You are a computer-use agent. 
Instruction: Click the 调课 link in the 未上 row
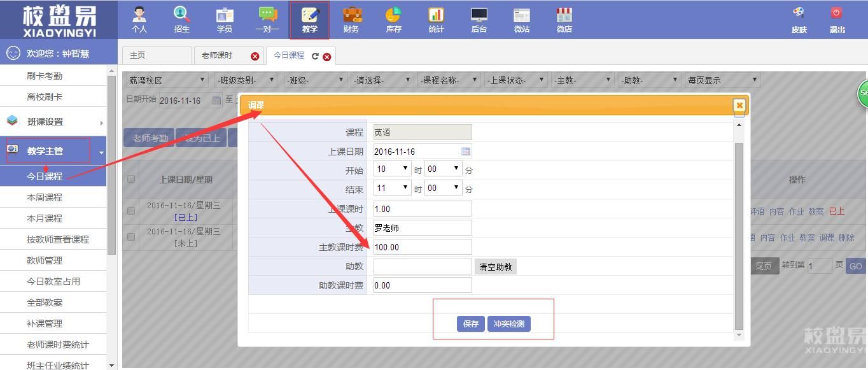(x=827, y=238)
